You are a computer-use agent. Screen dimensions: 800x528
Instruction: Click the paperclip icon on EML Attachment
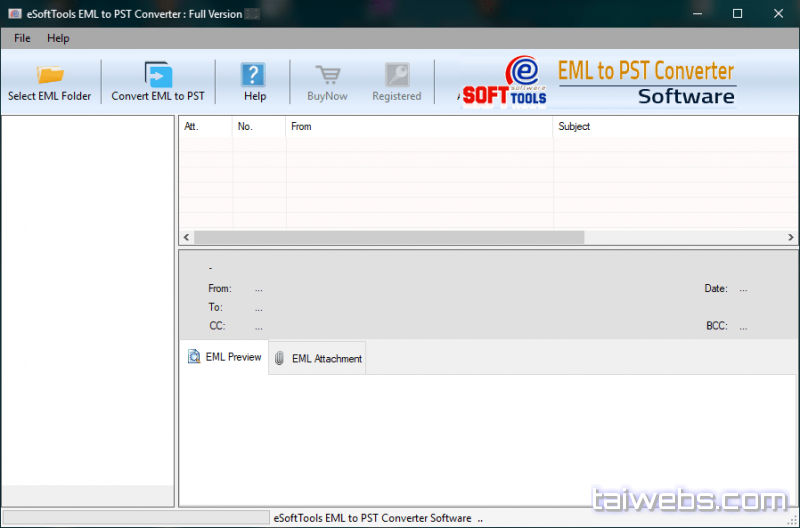pyautogui.click(x=280, y=358)
